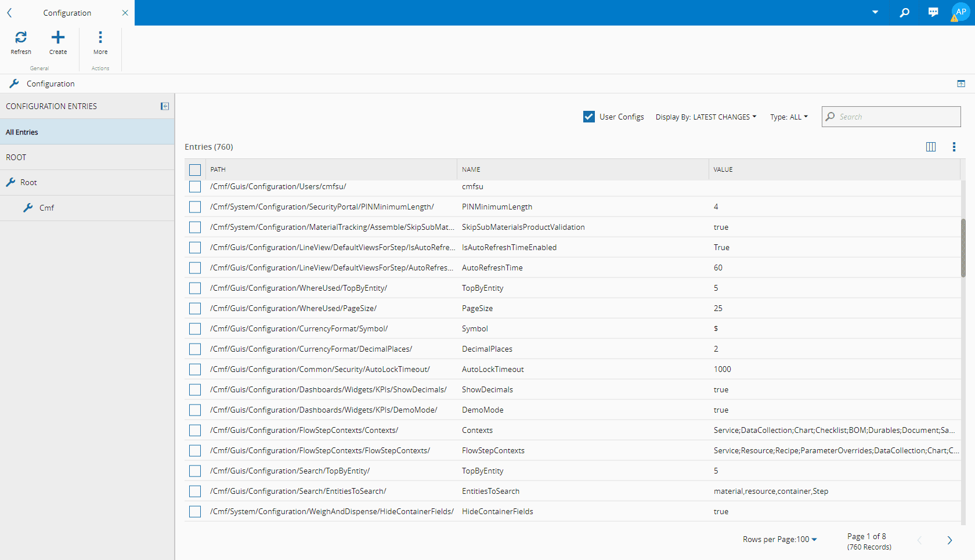Check the PINMinimumLength row checkbox
This screenshot has width=975, height=560.
(x=195, y=207)
